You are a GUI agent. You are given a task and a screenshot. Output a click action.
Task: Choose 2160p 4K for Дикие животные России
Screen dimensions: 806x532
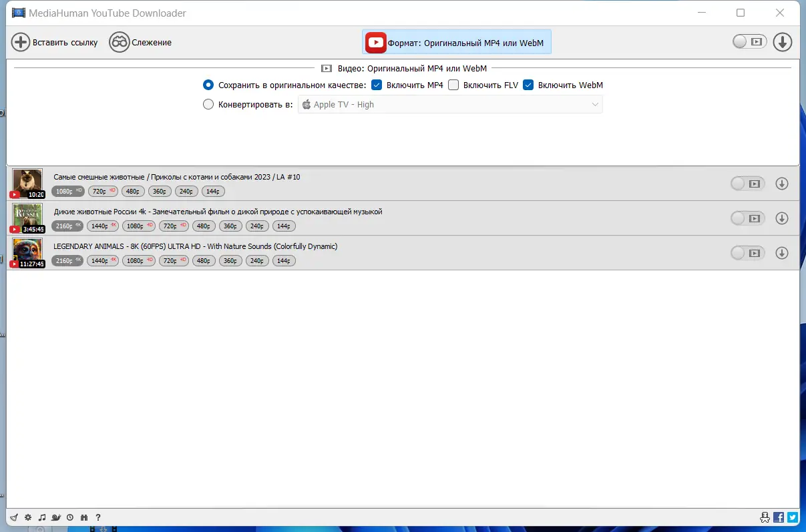(68, 226)
